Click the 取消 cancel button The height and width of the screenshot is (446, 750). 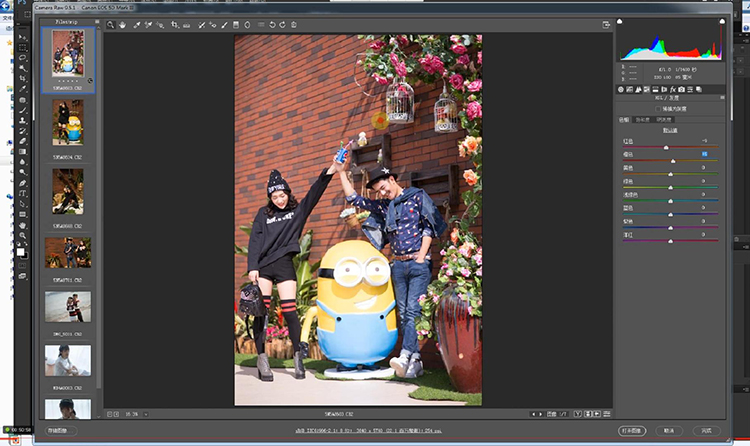click(x=669, y=431)
